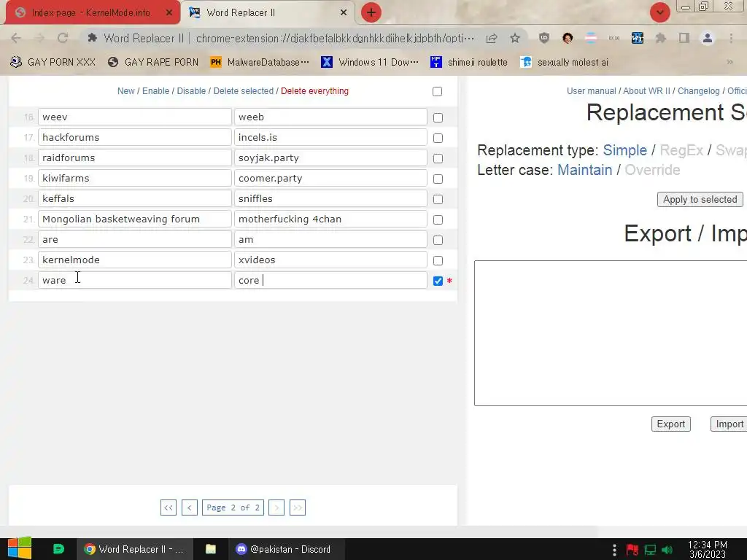The width and height of the screenshot is (747, 560).
Task: Click the striped flag extension icon
Action: 591,38
